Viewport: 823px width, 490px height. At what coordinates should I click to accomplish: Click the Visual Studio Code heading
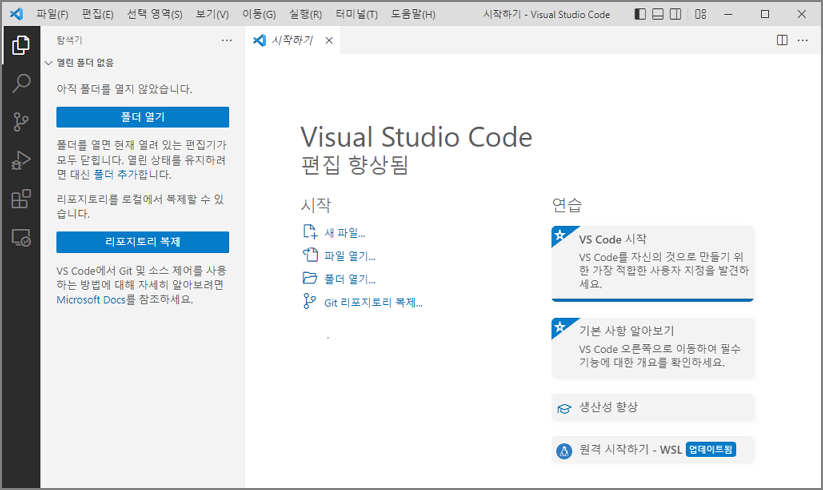[416, 137]
